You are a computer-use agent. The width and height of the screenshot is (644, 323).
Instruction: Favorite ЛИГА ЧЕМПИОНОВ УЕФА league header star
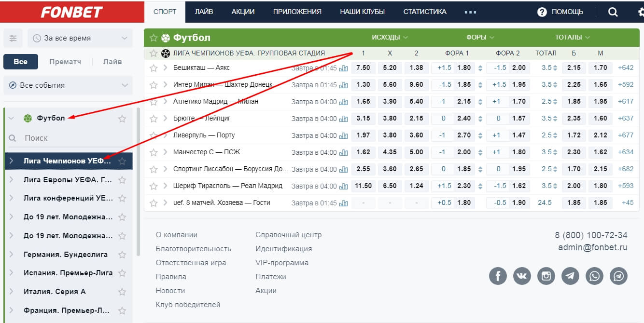pyautogui.click(x=154, y=54)
